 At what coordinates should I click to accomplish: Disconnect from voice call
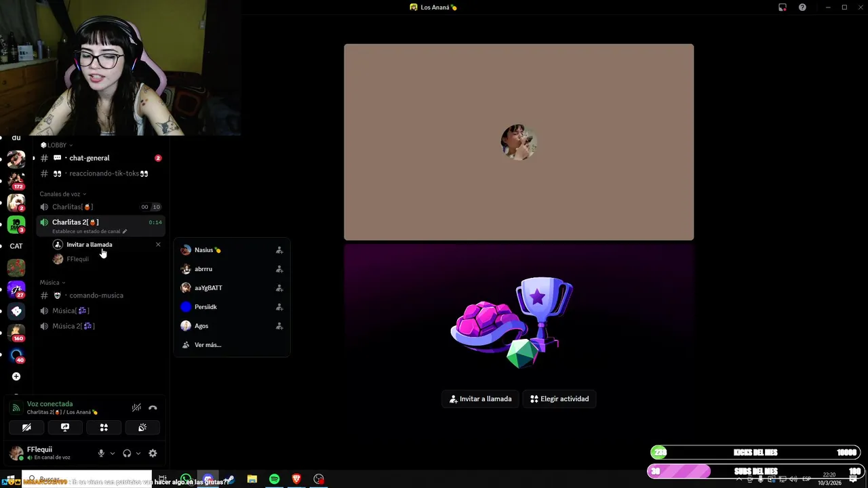click(153, 407)
